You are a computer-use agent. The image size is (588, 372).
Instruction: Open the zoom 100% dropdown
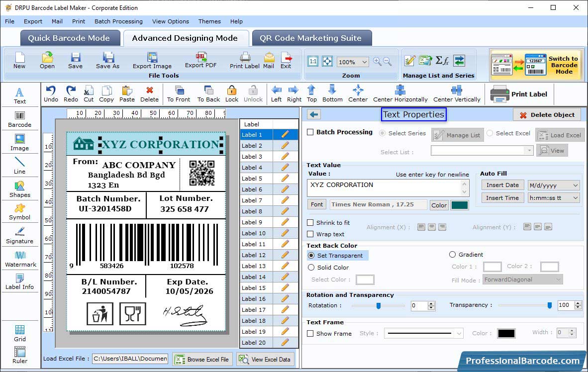point(353,62)
